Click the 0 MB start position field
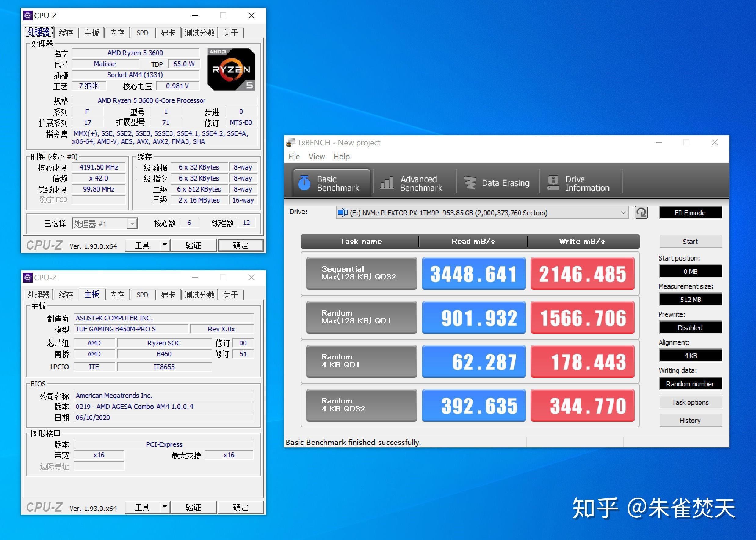This screenshot has height=540, width=756. 690,271
